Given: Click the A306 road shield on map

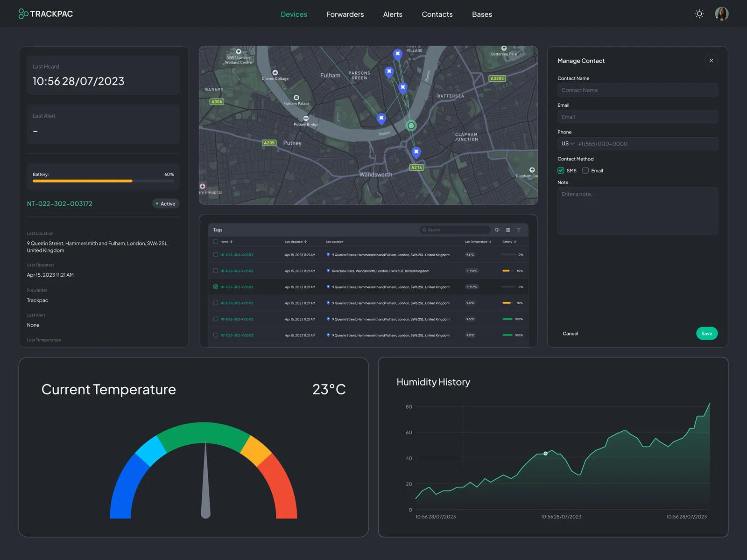Looking at the screenshot, I should [217, 102].
